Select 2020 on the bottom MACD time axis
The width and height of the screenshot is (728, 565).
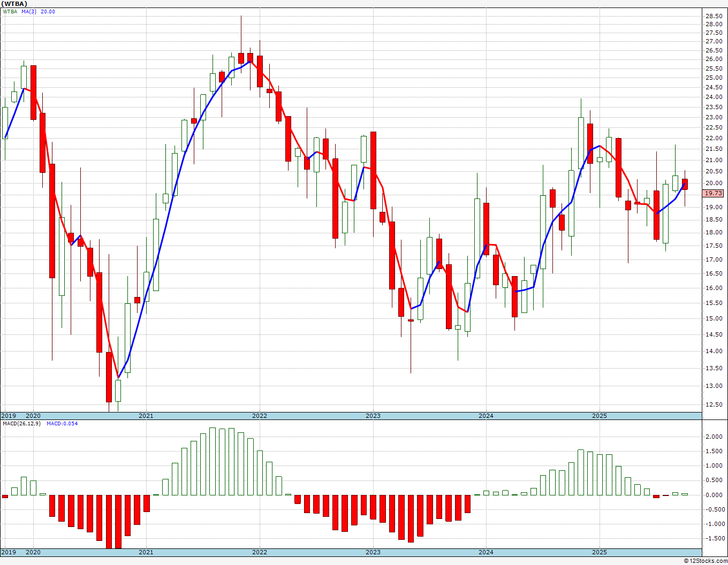33,552
